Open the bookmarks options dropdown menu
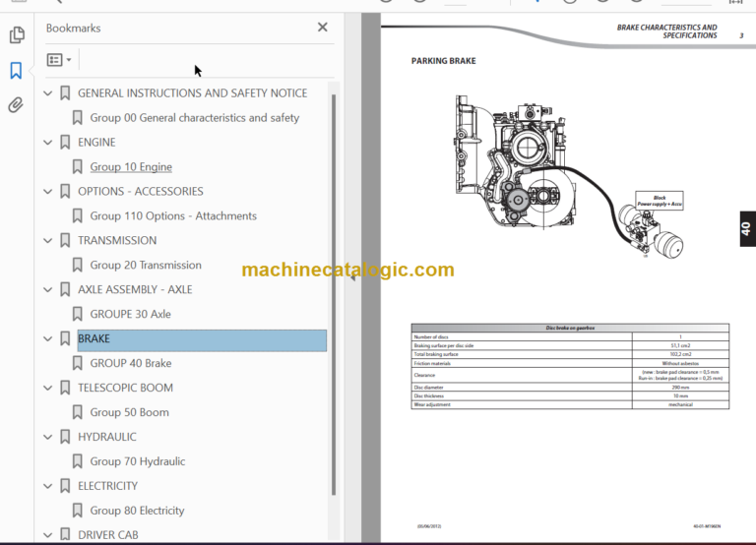The image size is (756, 545). tap(59, 60)
